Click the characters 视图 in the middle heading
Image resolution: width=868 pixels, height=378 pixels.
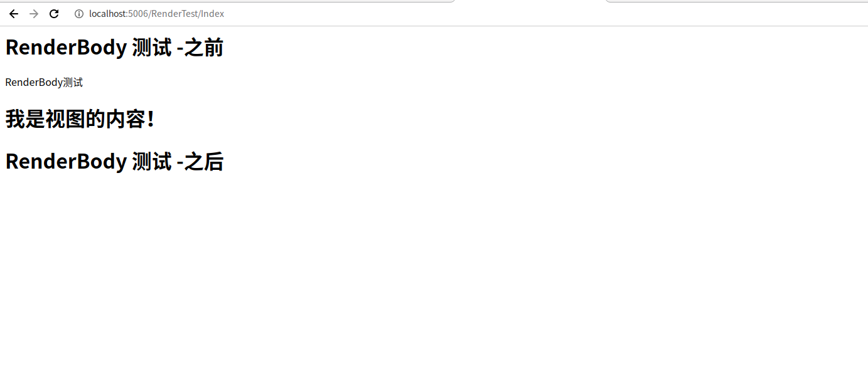[x=65, y=119]
